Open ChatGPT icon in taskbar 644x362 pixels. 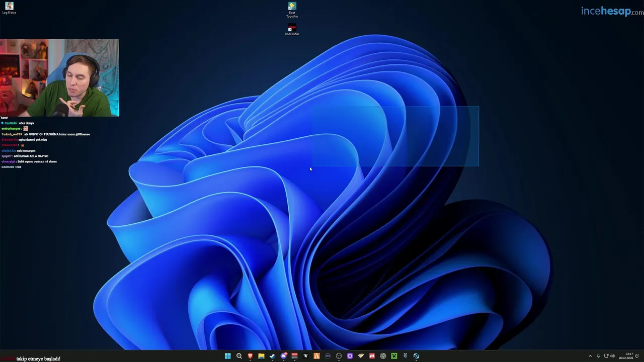click(383, 356)
